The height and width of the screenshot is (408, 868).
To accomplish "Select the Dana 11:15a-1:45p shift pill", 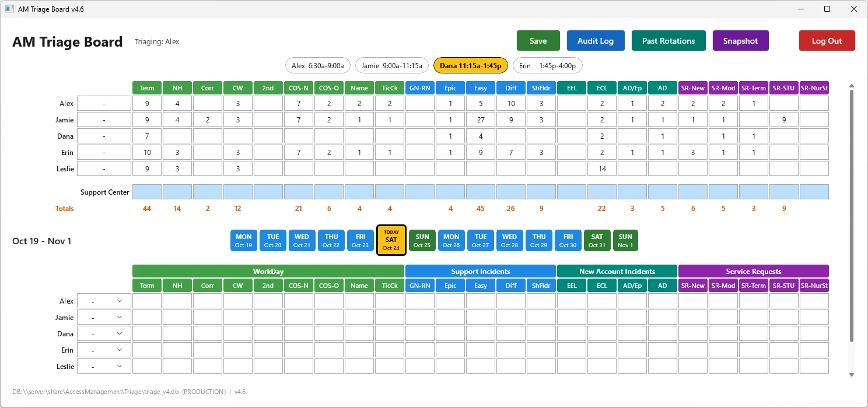I will [x=470, y=66].
